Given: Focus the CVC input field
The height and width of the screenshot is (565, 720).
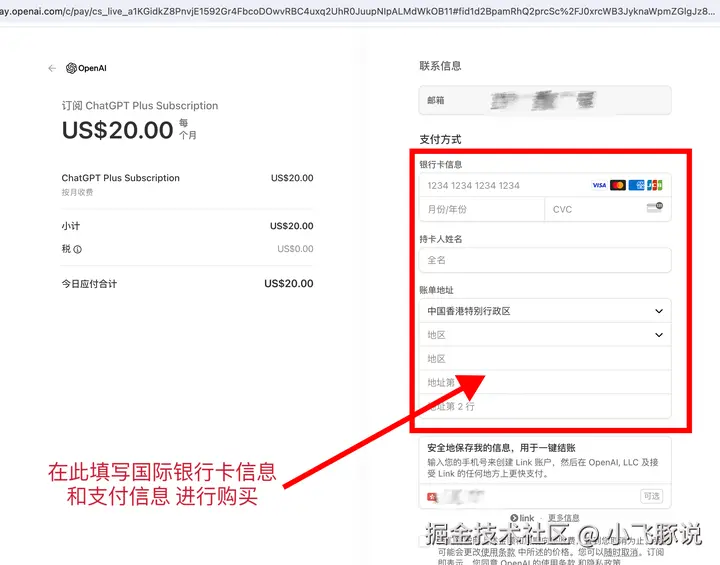Looking at the screenshot, I should 608,209.
